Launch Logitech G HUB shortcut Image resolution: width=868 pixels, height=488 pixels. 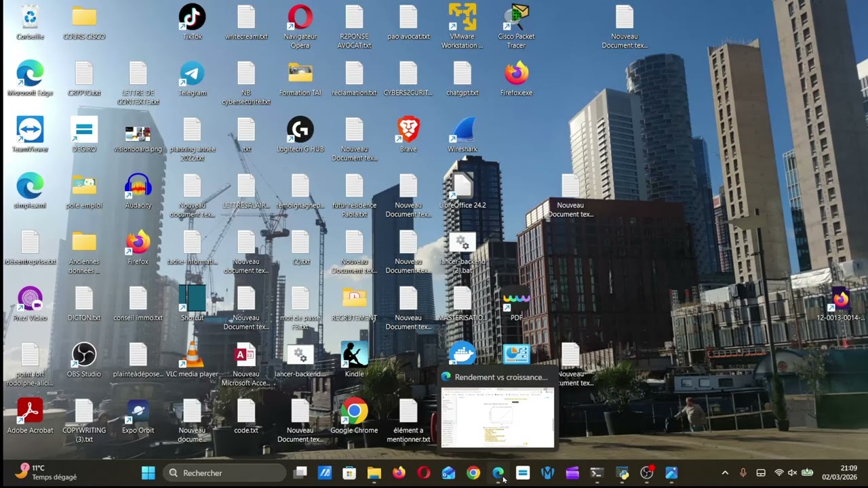tap(300, 134)
